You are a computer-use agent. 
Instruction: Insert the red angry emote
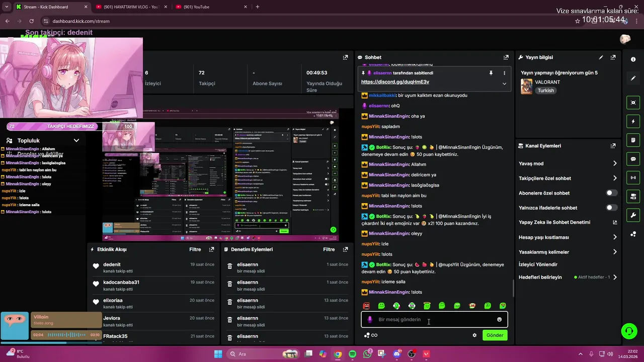pos(366,306)
